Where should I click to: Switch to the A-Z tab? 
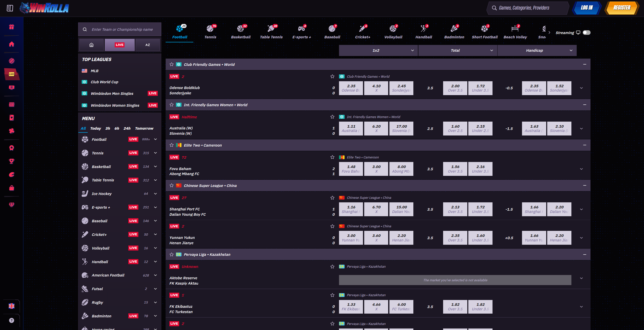click(148, 45)
